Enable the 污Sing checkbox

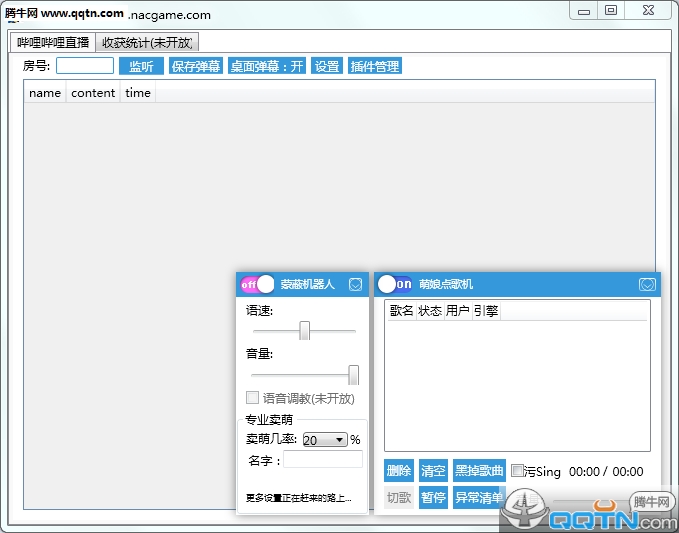click(x=517, y=471)
